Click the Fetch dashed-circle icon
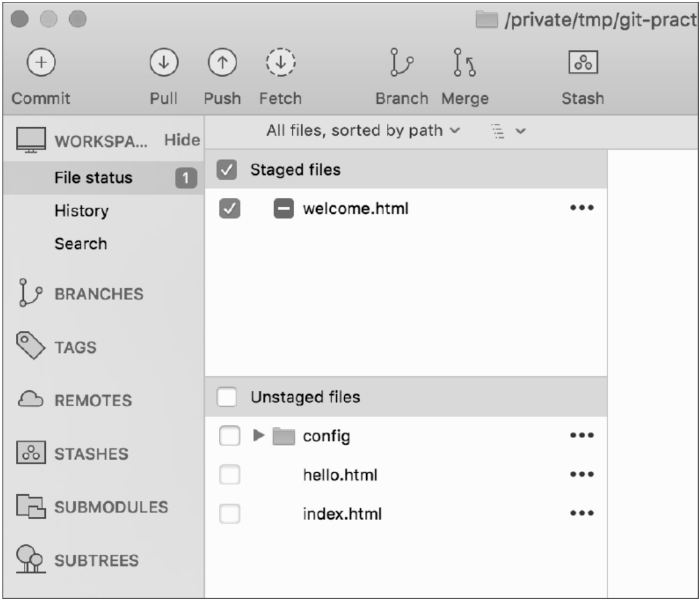The image size is (700, 600). point(280,64)
